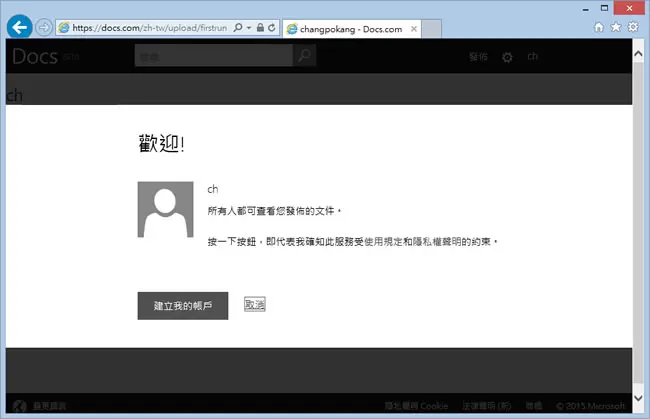
Task: Click the refresh icon in address bar
Action: (x=272, y=28)
